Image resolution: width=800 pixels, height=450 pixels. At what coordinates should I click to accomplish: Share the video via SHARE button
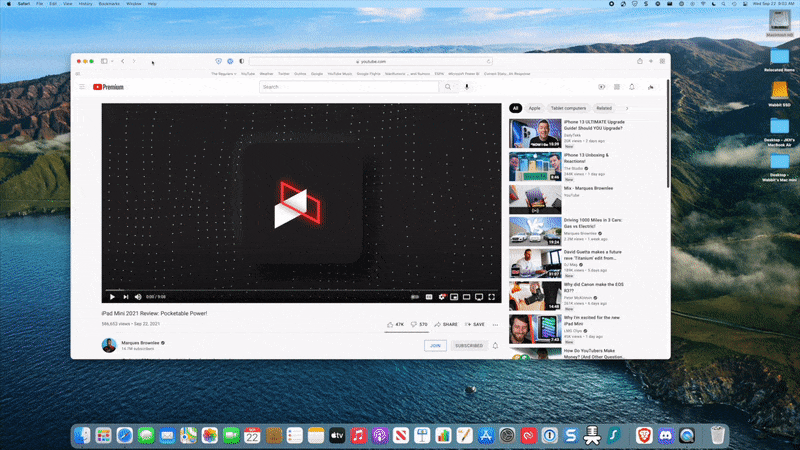[x=446, y=324]
